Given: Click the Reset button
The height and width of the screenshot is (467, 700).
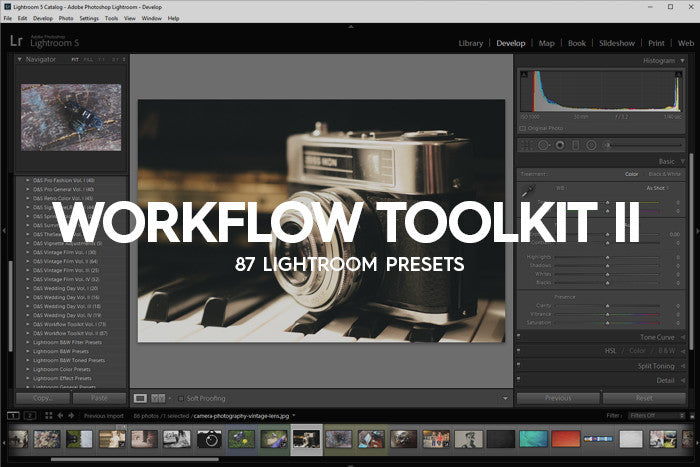Looking at the screenshot, I should click(x=644, y=398).
